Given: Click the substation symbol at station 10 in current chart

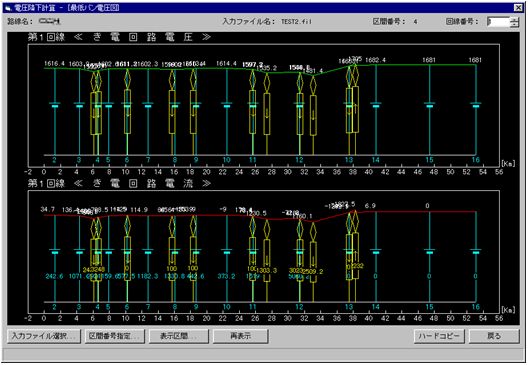Looking at the screenshot, I should 227,251.
